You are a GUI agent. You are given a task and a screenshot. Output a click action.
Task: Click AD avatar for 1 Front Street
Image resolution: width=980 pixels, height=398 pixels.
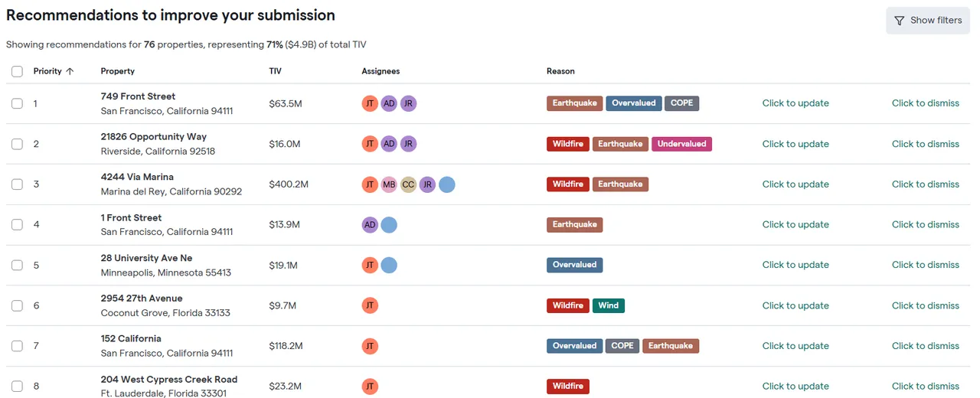[370, 225]
